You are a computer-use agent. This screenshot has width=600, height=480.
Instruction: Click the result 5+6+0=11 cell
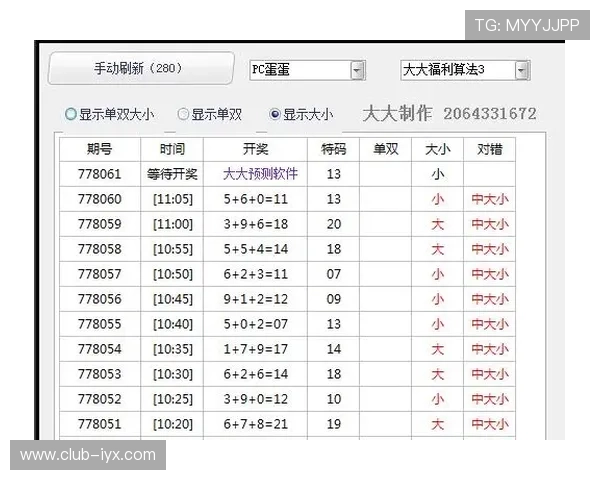[255, 199]
